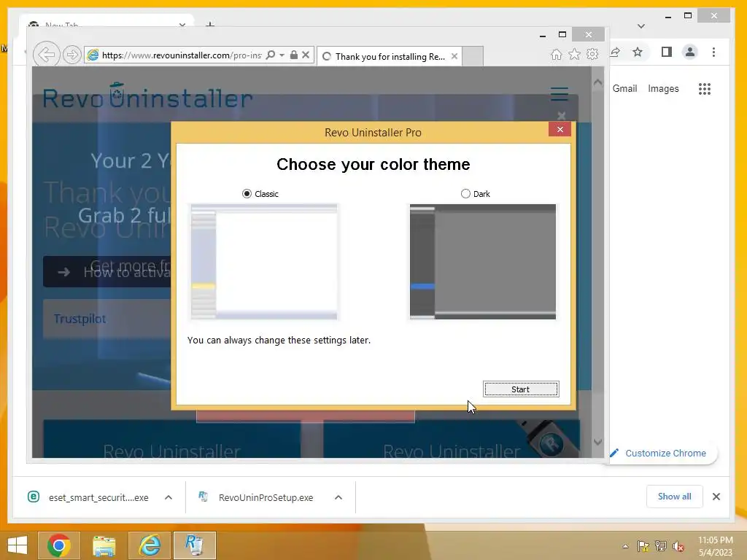Open Chrome from the taskbar

pos(58,545)
